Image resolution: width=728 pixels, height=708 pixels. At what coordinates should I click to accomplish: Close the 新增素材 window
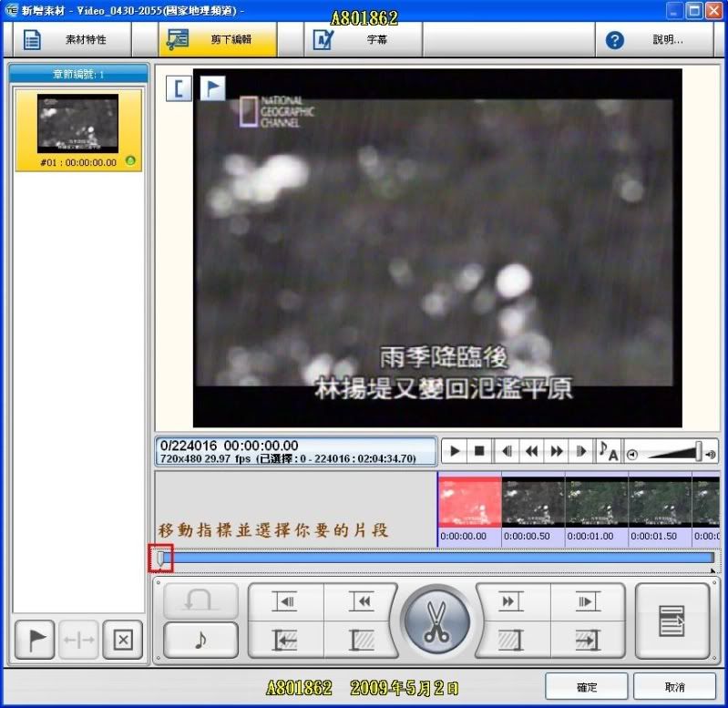[x=714, y=11]
